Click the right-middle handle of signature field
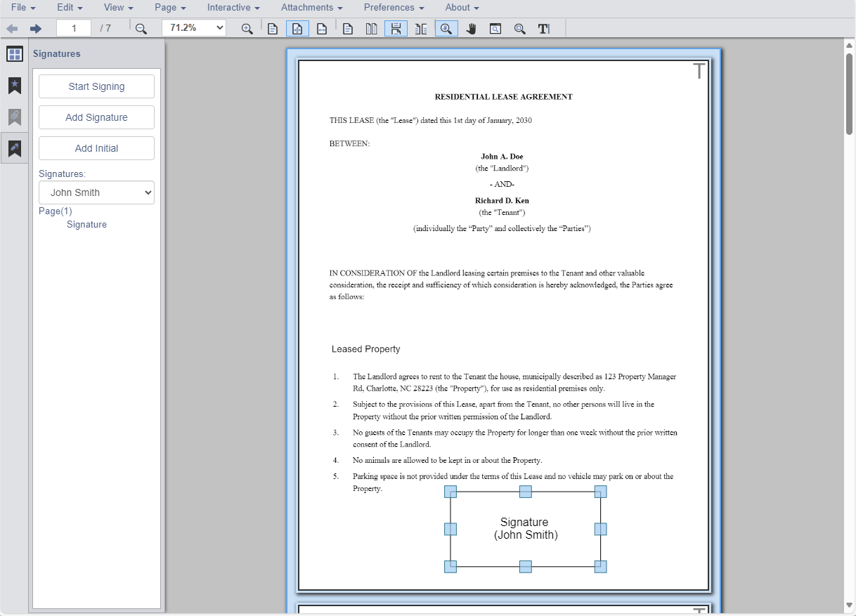Image resolution: width=856 pixels, height=616 pixels. coord(601,529)
